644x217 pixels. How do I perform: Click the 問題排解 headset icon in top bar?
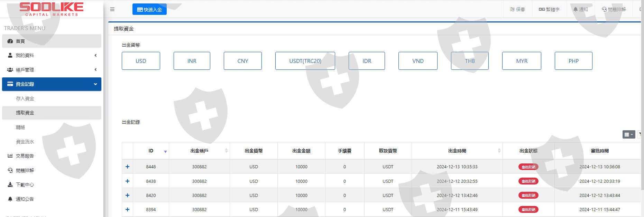pyautogui.click(x=604, y=9)
